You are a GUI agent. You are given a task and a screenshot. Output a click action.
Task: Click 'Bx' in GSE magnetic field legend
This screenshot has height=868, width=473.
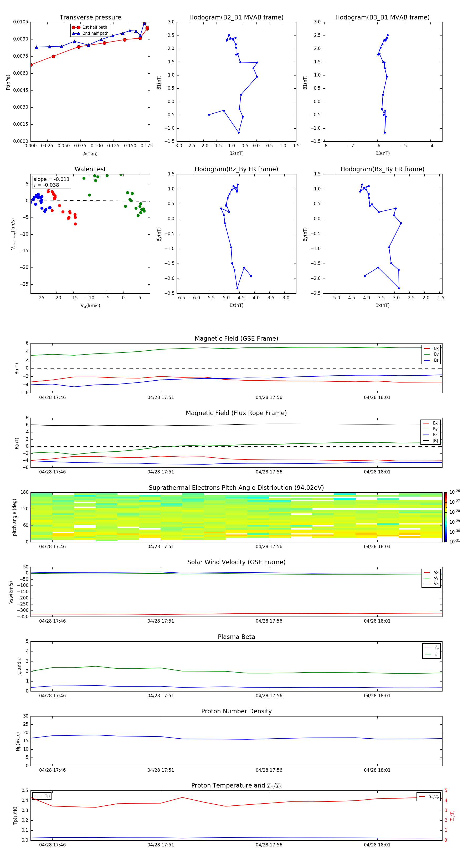click(436, 349)
